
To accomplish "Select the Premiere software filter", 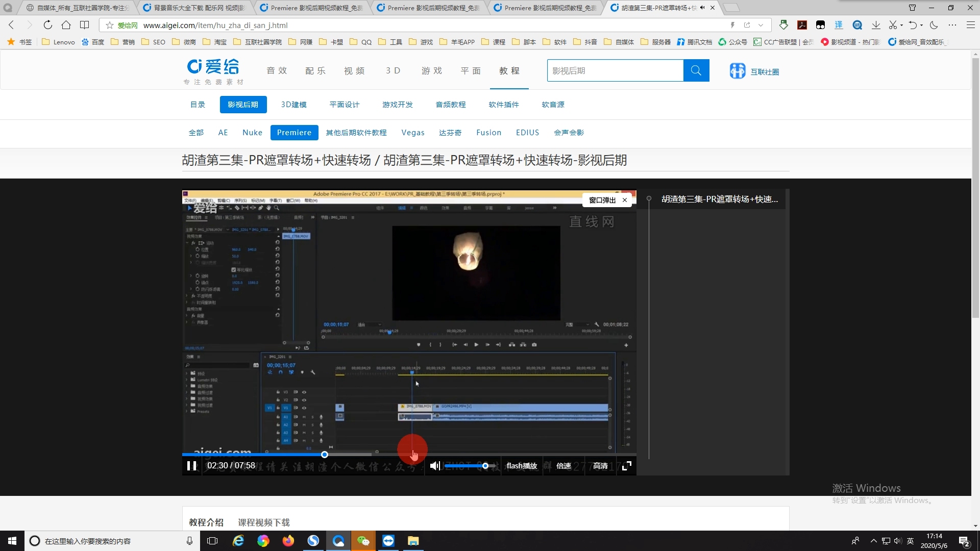I will 294,133.
